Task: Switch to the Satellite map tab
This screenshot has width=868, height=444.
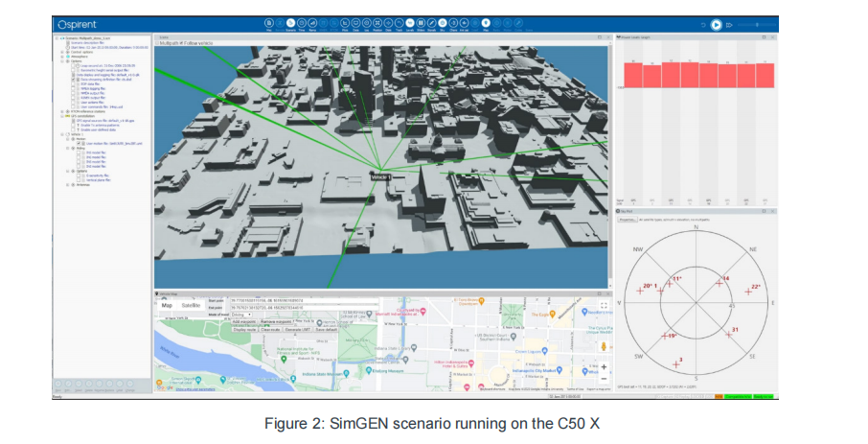Action: (192, 305)
